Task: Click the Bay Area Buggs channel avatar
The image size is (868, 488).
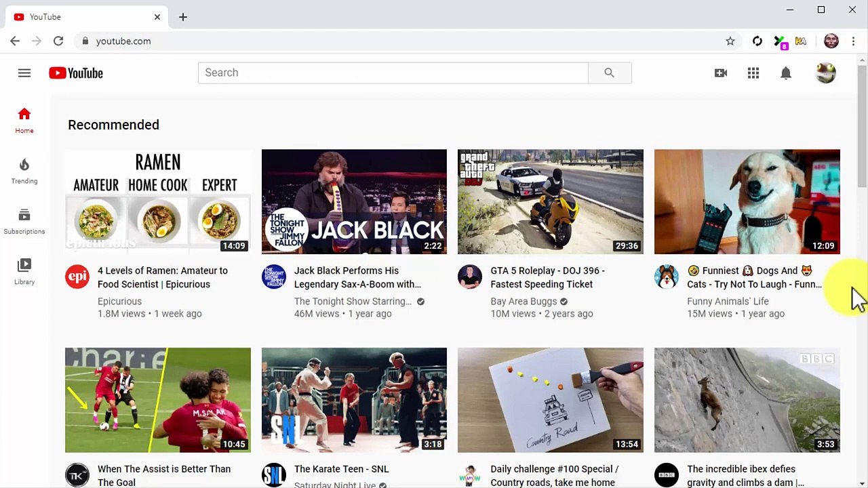Action: pyautogui.click(x=470, y=277)
